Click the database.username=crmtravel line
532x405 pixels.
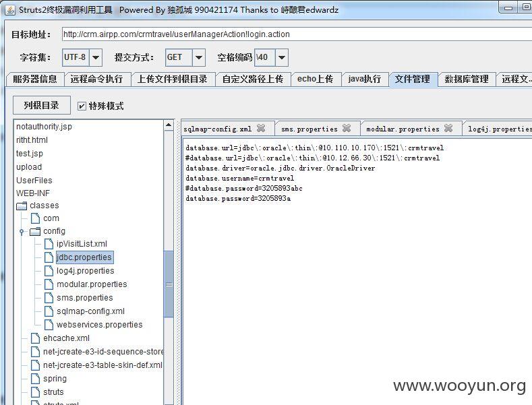[240, 178]
